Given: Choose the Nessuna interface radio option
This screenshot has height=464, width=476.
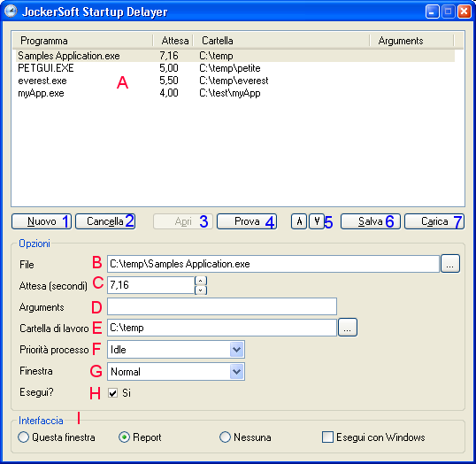Looking at the screenshot, I should [x=225, y=437].
